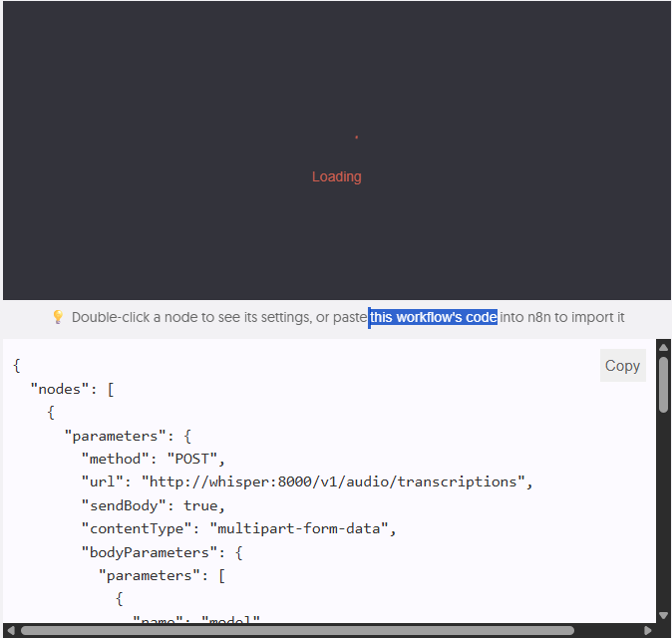Click the "method": "POST" line
This screenshot has height=638, width=672.
(153, 459)
